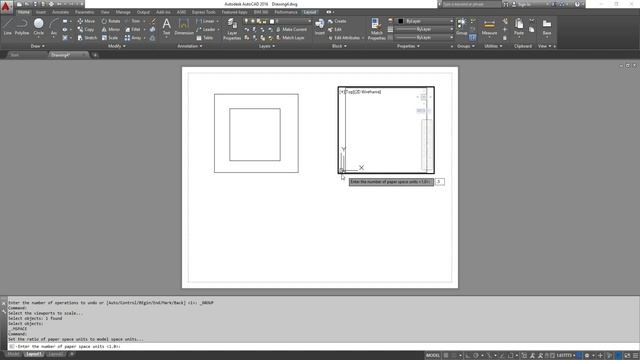Click the Scale tool
640x360 pixels.
[109, 38]
